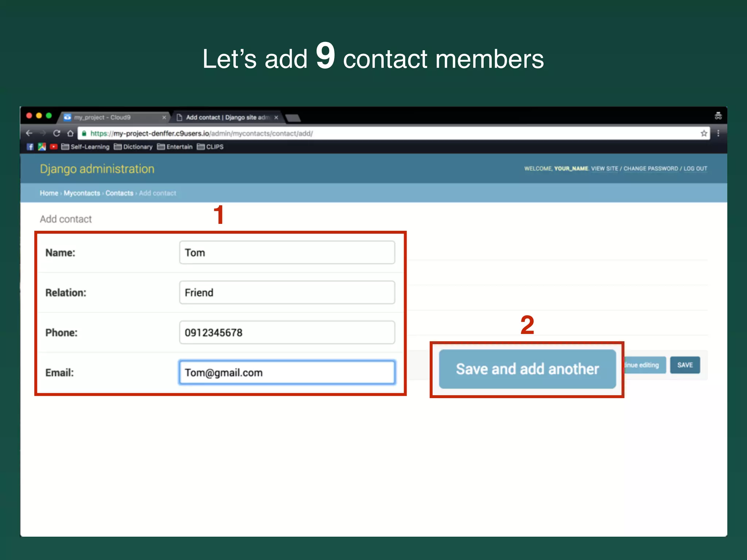Viewport: 747px width, 560px height.
Task: Focus the Phone input field
Action: tap(287, 332)
